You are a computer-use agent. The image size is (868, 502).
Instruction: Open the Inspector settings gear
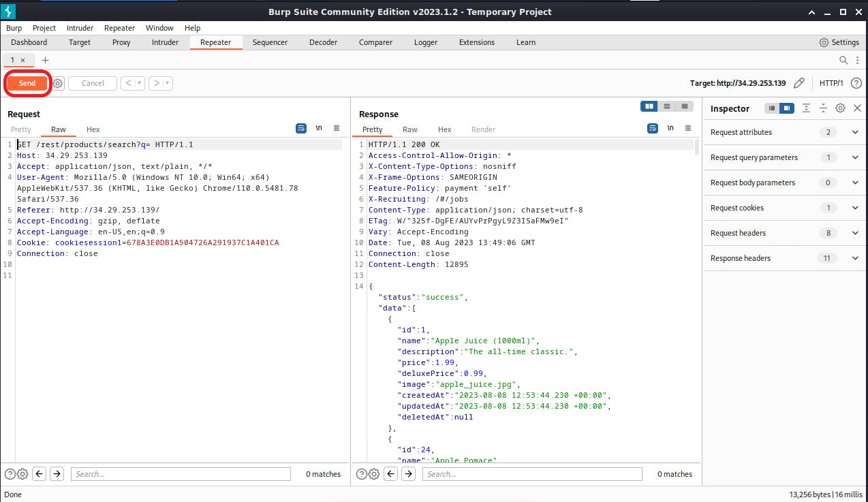(841, 108)
